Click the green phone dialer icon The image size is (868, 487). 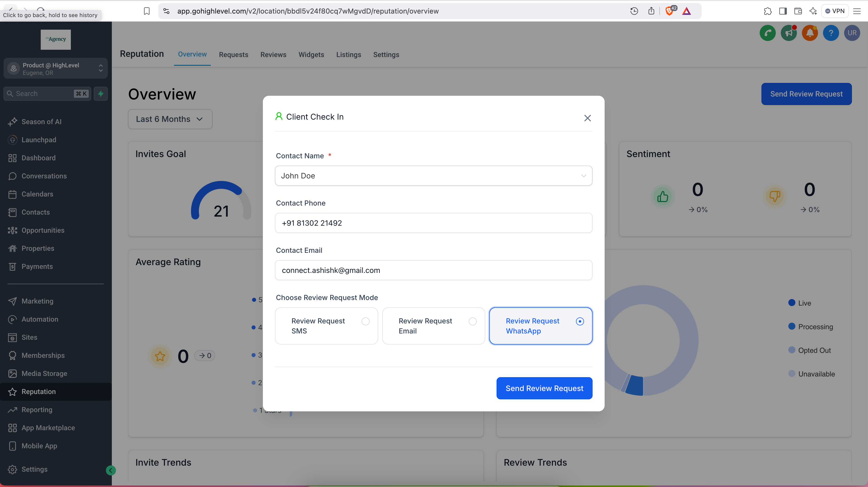pos(767,33)
